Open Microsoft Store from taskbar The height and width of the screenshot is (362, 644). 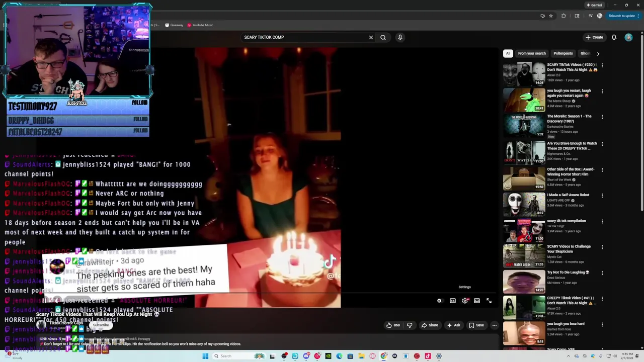coord(350,356)
